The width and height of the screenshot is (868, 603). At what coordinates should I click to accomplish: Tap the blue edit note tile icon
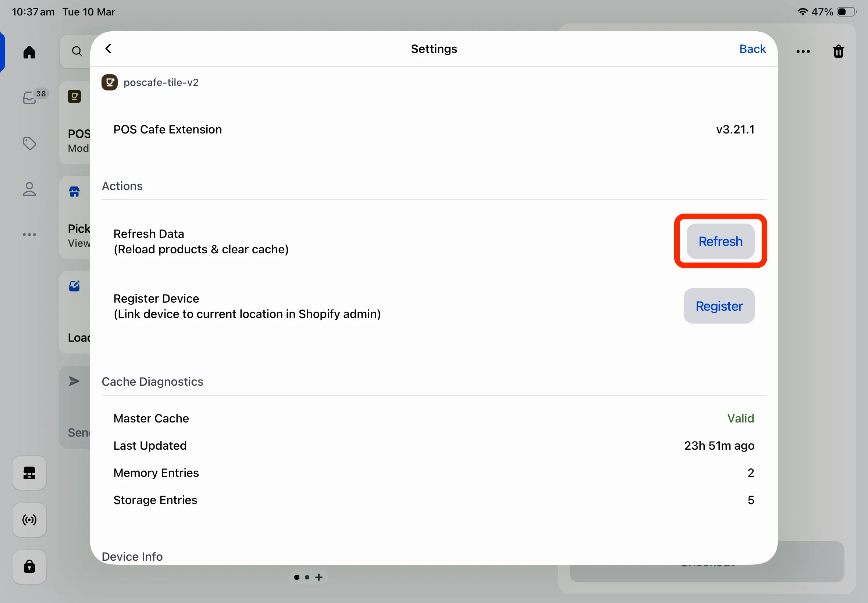click(x=74, y=286)
